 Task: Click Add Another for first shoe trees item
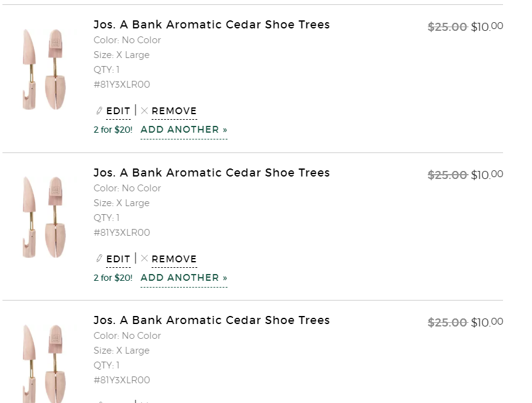pos(184,130)
